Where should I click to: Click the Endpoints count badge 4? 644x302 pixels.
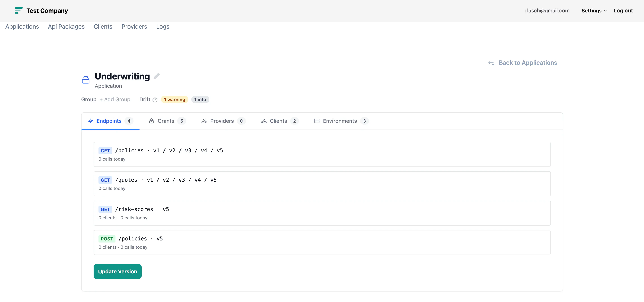point(129,121)
